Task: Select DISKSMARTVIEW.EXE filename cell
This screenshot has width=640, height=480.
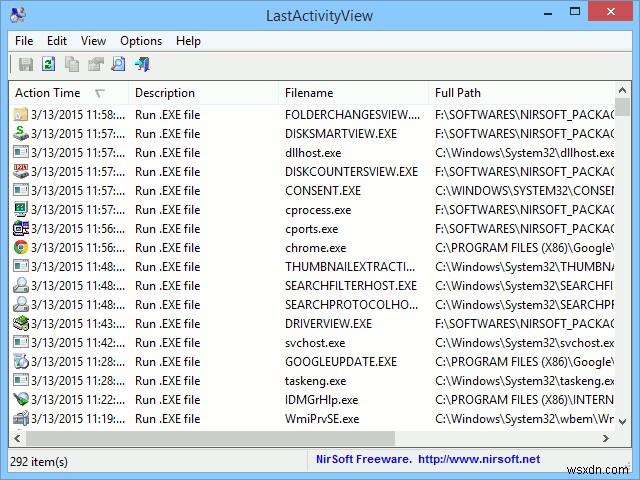Action: (341, 133)
